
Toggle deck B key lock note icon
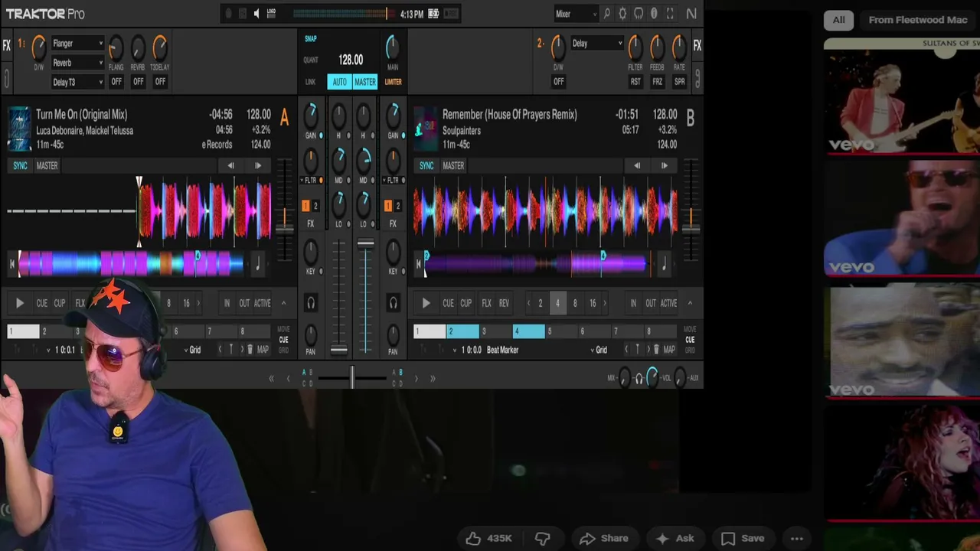[664, 265]
